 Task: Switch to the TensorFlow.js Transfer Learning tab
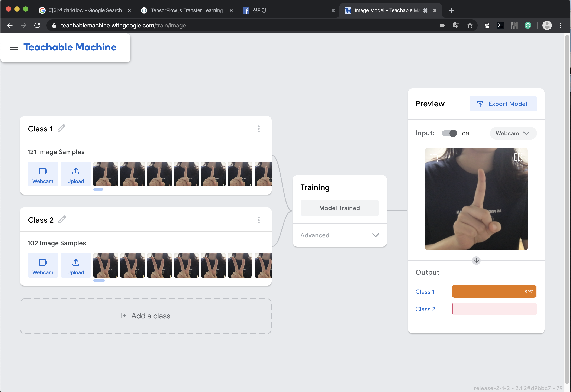187,10
